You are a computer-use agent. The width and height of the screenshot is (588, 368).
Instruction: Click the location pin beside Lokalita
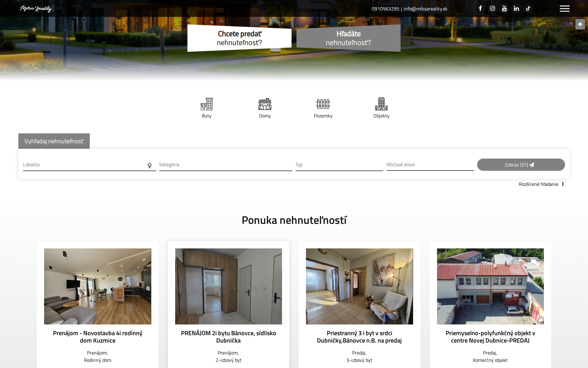point(149,165)
